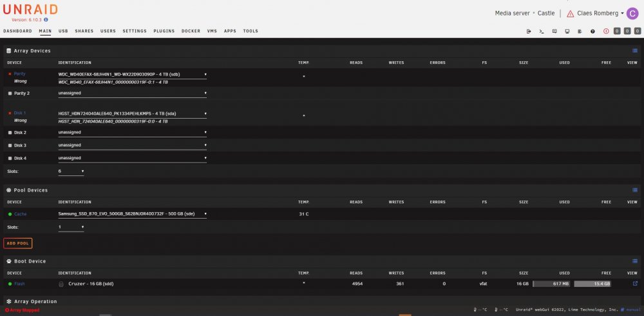The width and height of the screenshot is (644, 316).
Task: Click the grey square next to Disk 3
Action: point(10,146)
